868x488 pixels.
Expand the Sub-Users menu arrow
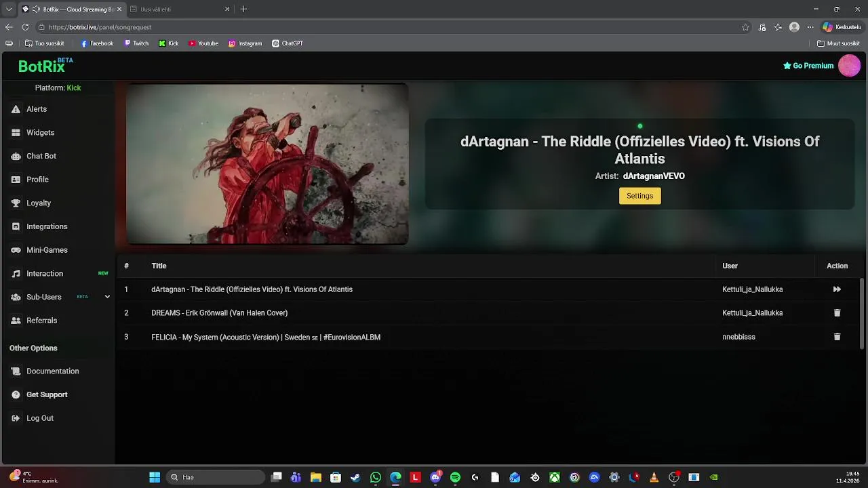click(x=106, y=297)
